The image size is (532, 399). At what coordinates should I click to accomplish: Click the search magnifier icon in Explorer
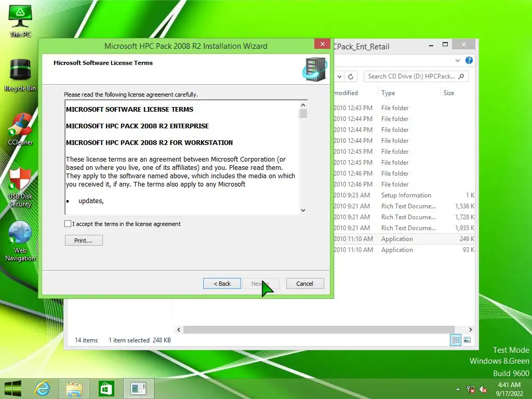(461, 76)
